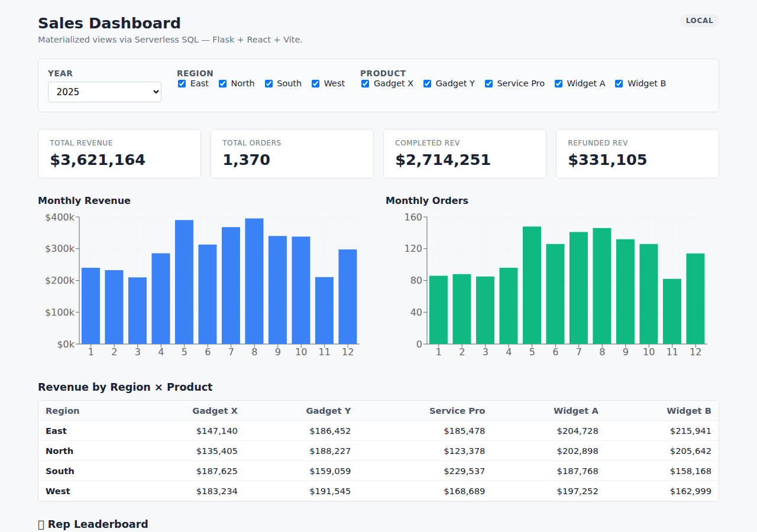Screen dimensions: 757x532
Task: Click East Widget A cell $204,728
Action: pyautogui.click(x=578, y=431)
